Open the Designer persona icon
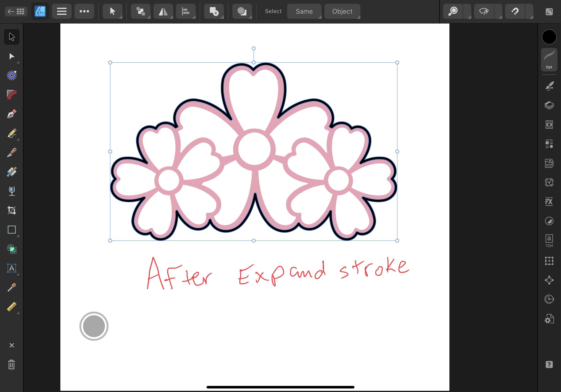Viewport: 561px width, 392px height. point(40,11)
